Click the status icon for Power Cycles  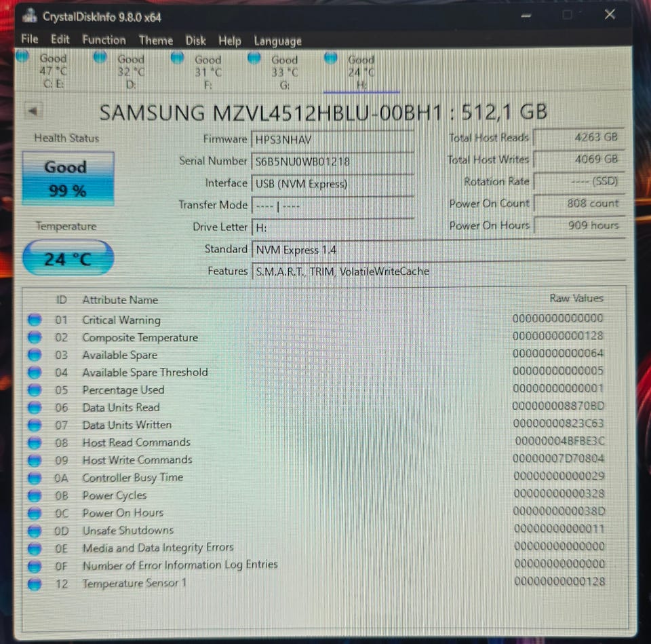click(x=35, y=495)
